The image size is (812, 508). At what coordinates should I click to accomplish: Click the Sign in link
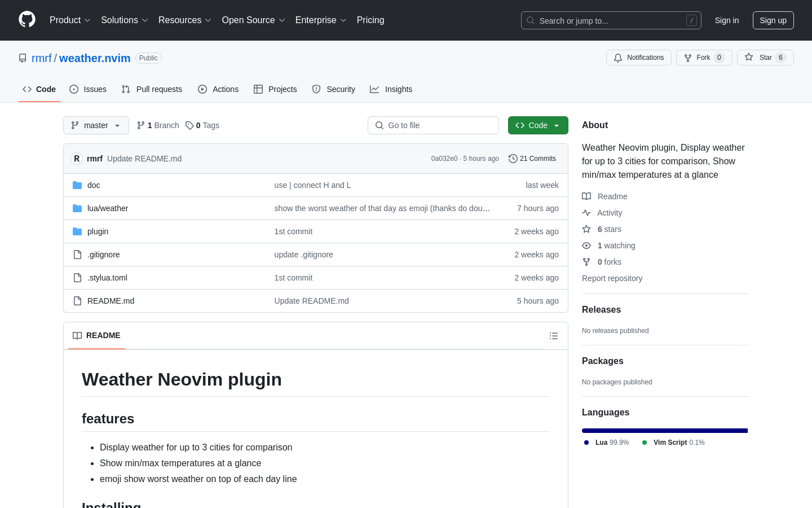[x=727, y=20]
